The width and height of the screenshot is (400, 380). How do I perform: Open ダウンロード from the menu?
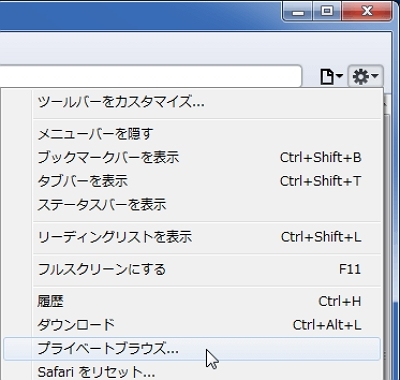point(192,325)
